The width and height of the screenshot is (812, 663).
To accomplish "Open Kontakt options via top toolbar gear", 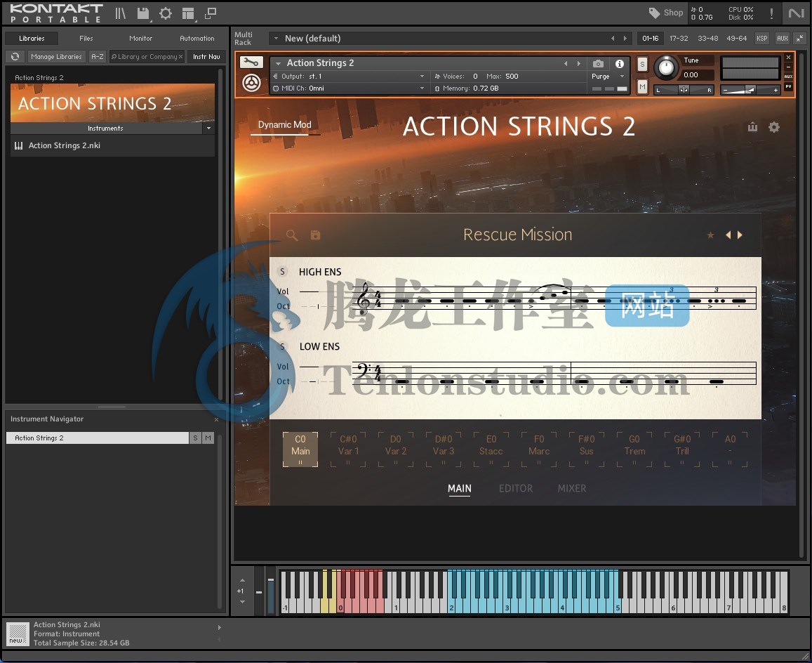I will click(x=165, y=13).
